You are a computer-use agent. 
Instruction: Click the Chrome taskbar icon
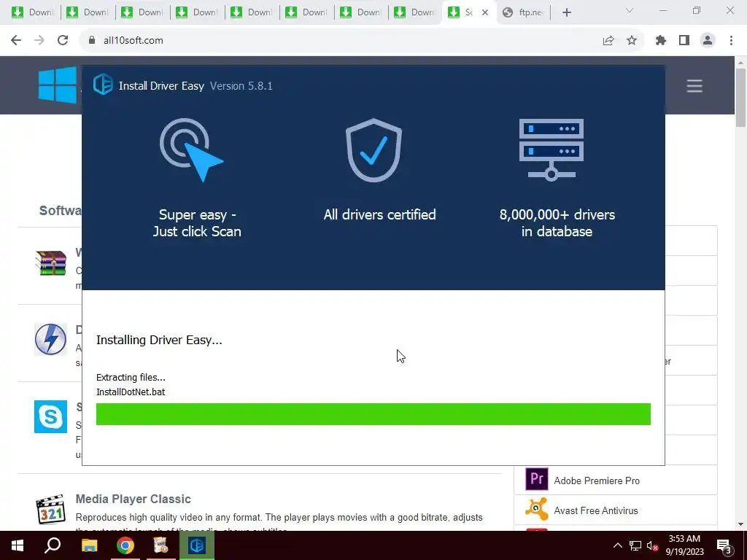point(125,545)
